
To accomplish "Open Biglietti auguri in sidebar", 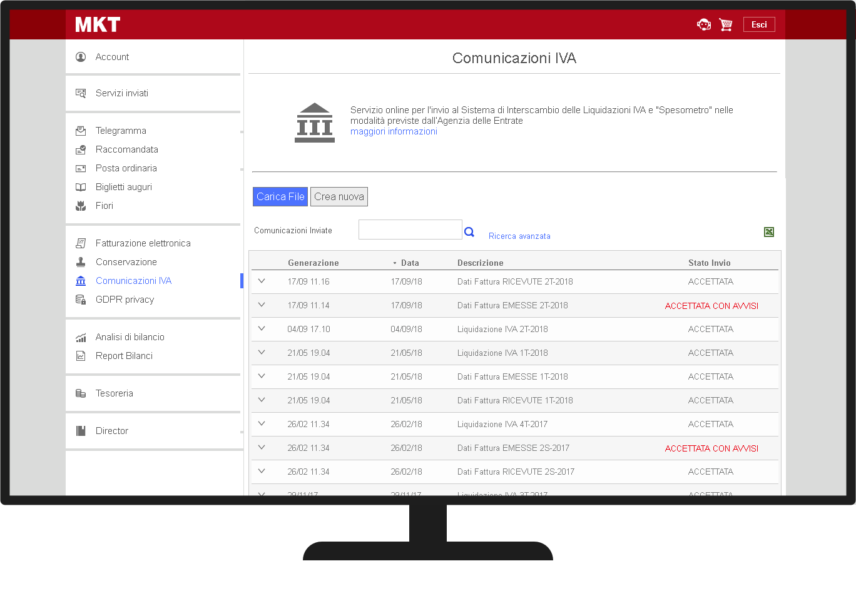I will coord(124,187).
